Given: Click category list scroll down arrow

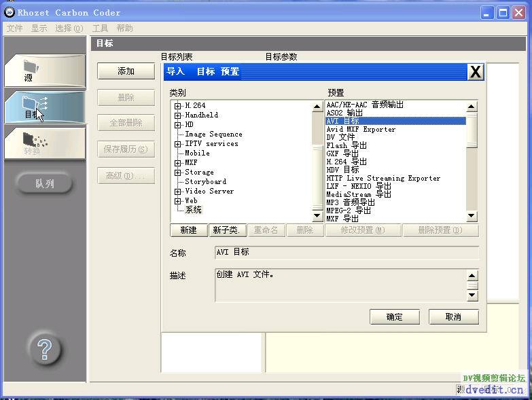Looking at the screenshot, I should pos(317,215).
